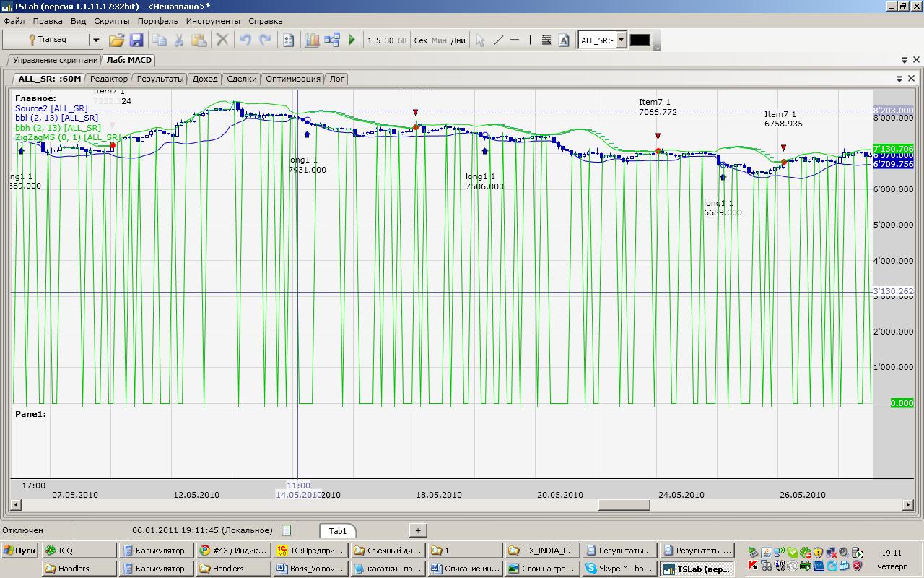Viewport: 924px width, 578px height.
Task: Expand the Transaq data source dropdown
Action: click(95, 40)
